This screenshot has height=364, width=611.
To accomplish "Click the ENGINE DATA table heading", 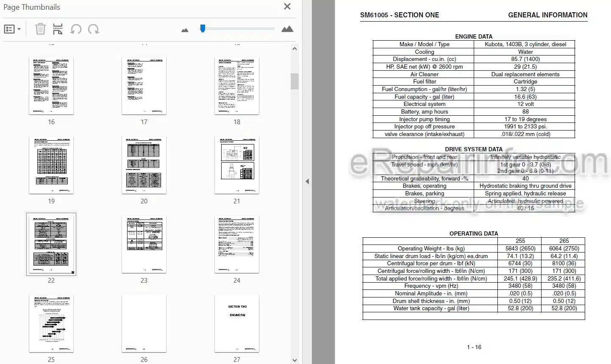I will pos(474,36).
